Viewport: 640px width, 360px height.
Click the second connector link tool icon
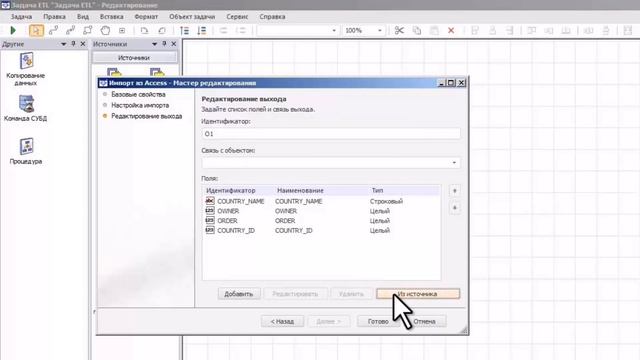[70, 31]
